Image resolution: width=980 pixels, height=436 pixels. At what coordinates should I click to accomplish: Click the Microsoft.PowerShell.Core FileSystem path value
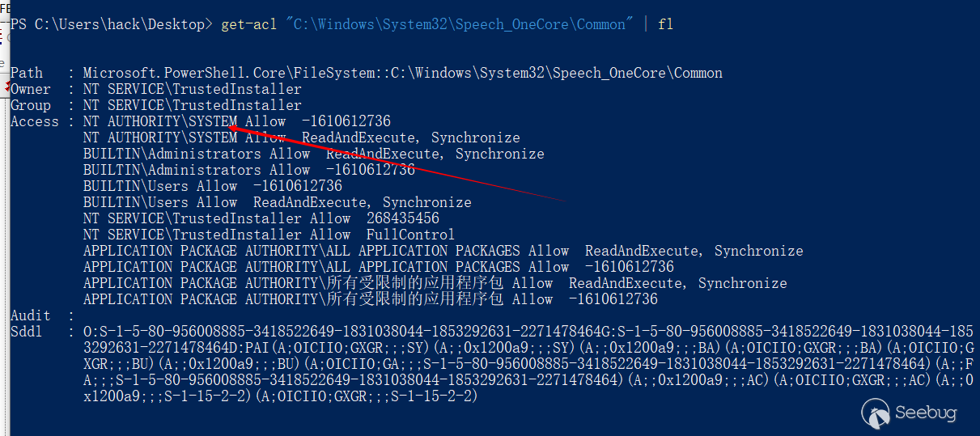coord(402,73)
